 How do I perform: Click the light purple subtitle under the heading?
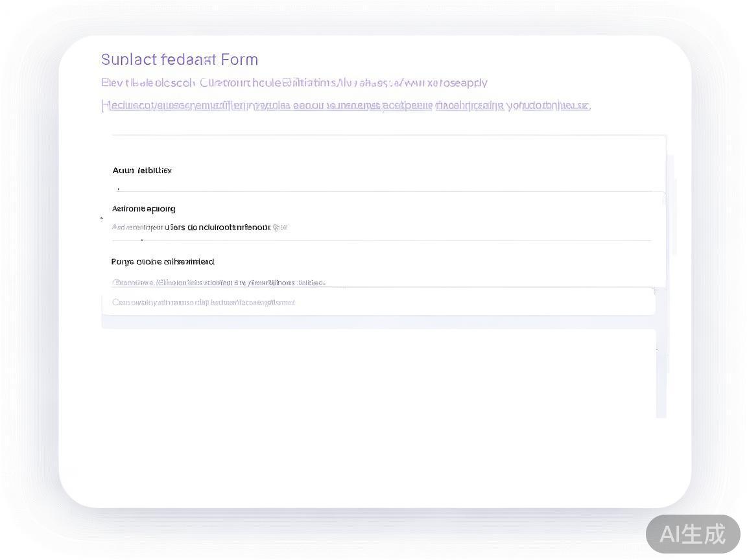(294, 83)
